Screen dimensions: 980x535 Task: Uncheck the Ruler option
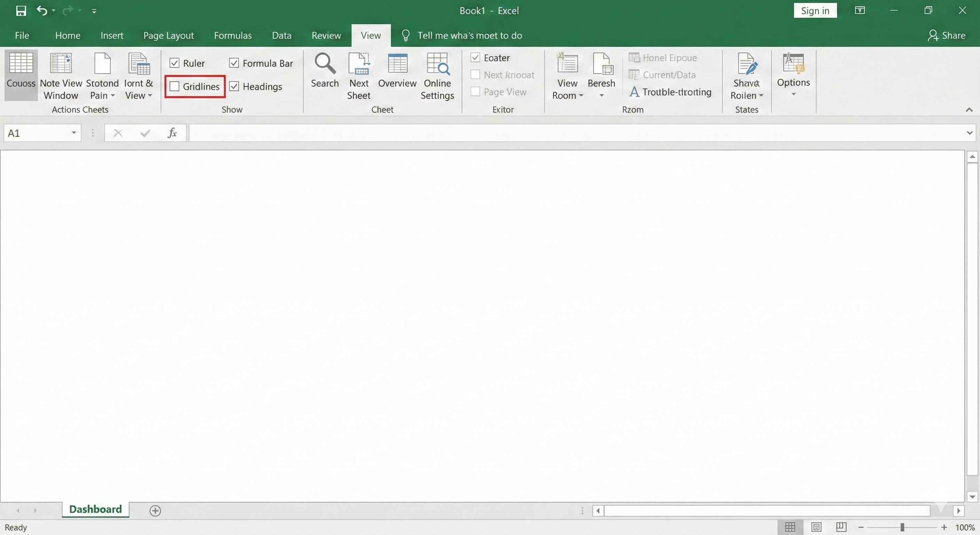[x=175, y=63]
